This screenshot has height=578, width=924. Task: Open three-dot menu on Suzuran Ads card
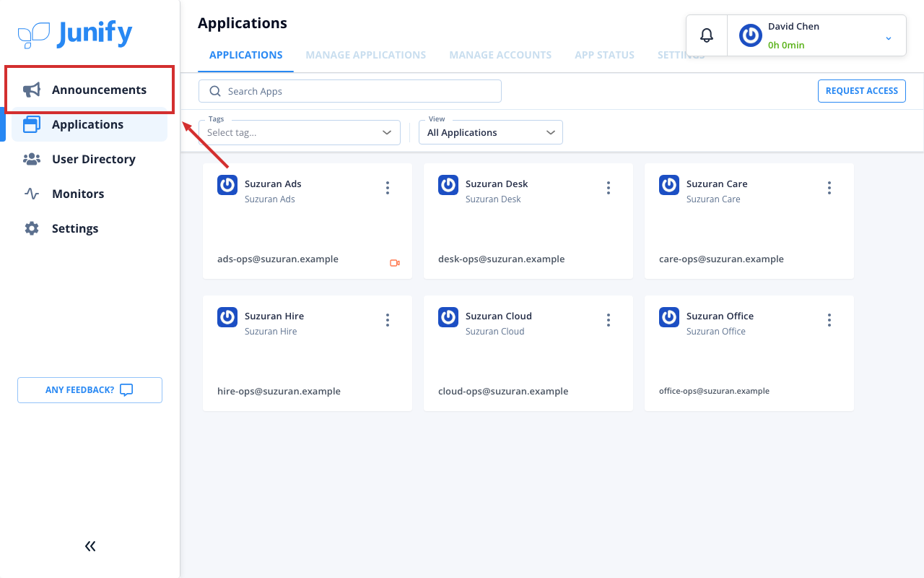(388, 188)
